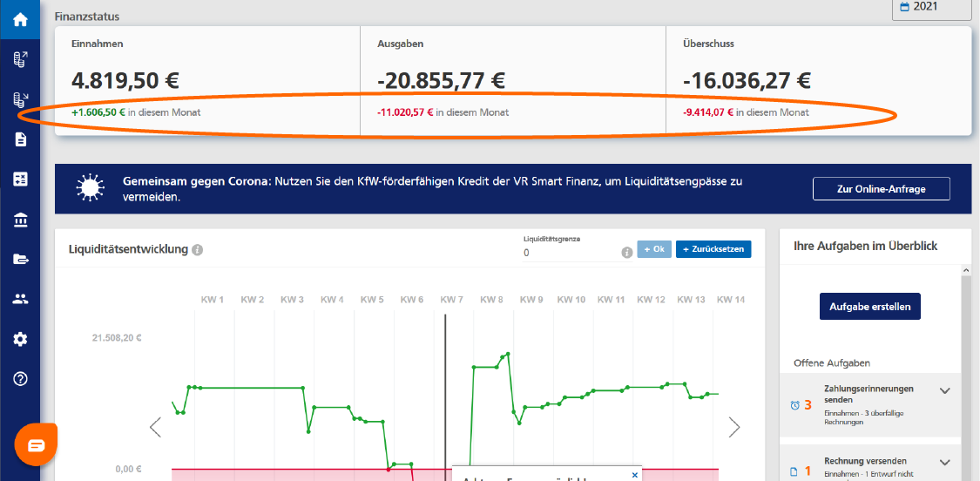Open the contacts people icon in sidebar

point(20,299)
